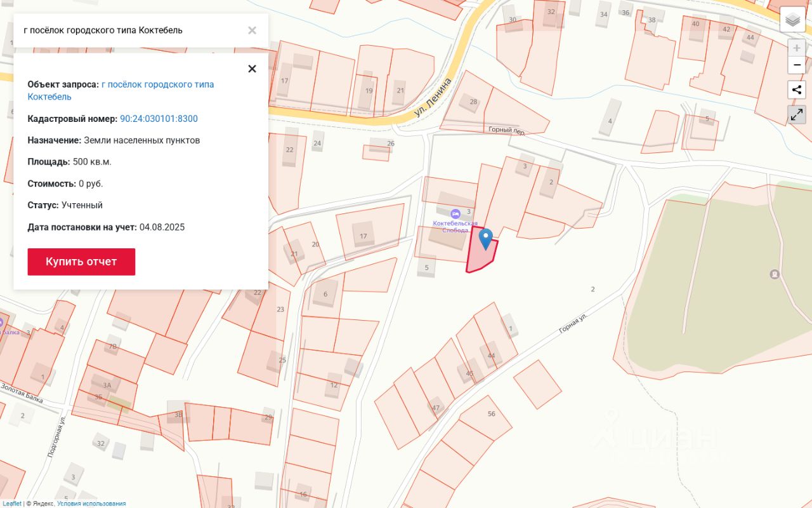Open the Leaflet attribution link
This screenshot has width=812, height=508.
pos(11,504)
